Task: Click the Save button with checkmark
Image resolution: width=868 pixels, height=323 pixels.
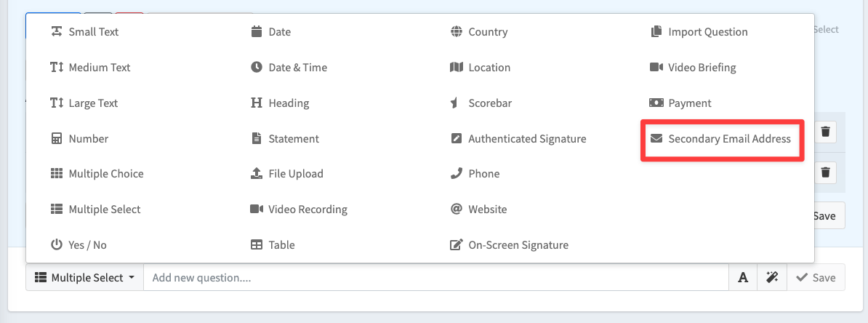Action: click(x=816, y=278)
